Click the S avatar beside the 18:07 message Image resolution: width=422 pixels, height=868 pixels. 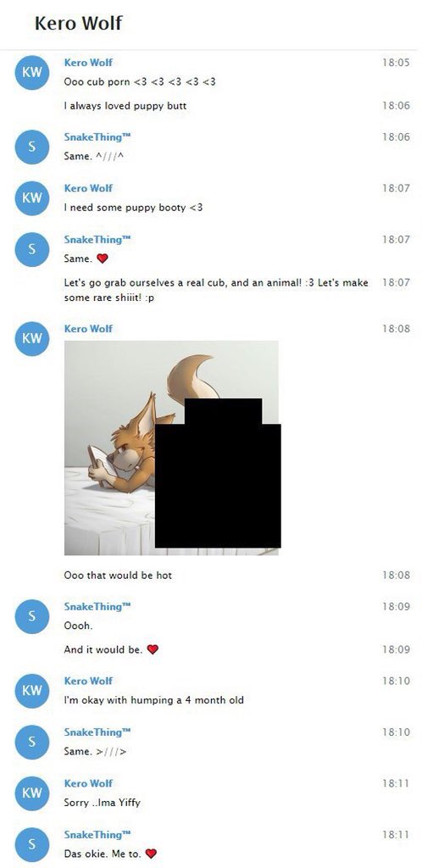[31, 249]
